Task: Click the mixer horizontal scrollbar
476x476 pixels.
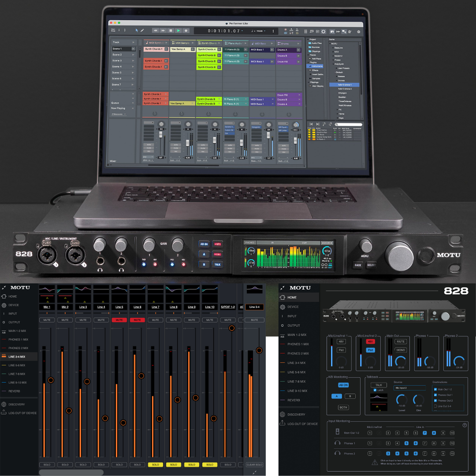Action: point(71,472)
